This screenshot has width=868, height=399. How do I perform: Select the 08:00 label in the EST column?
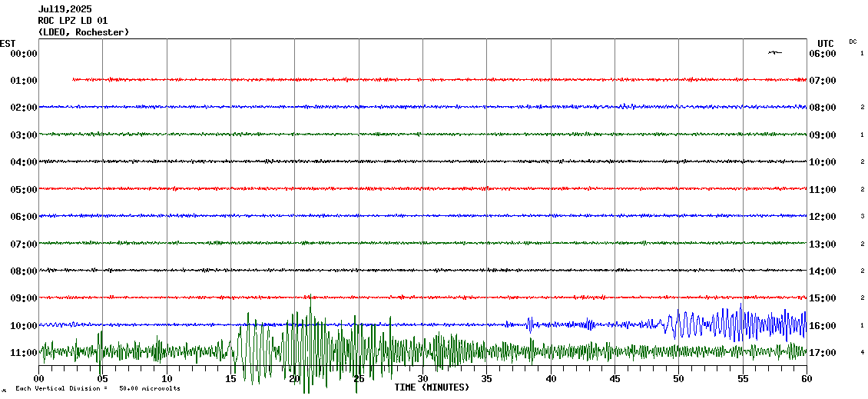(x=24, y=271)
